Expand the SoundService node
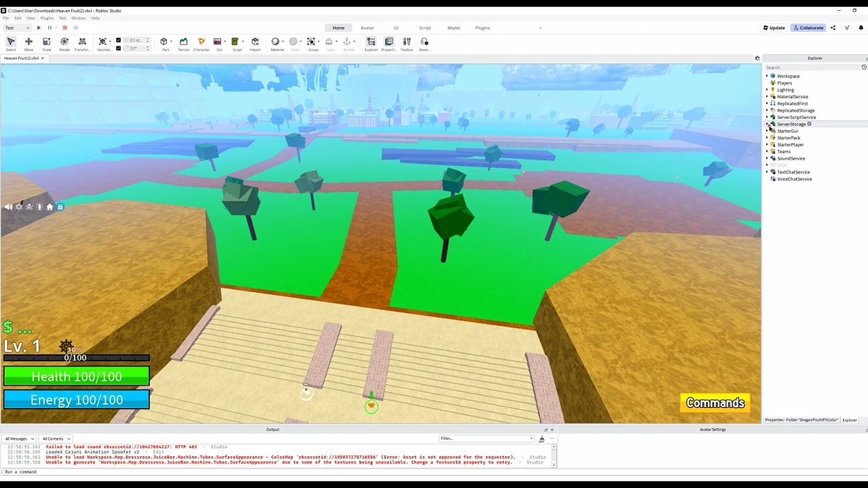The width and height of the screenshot is (868, 488). (x=767, y=158)
